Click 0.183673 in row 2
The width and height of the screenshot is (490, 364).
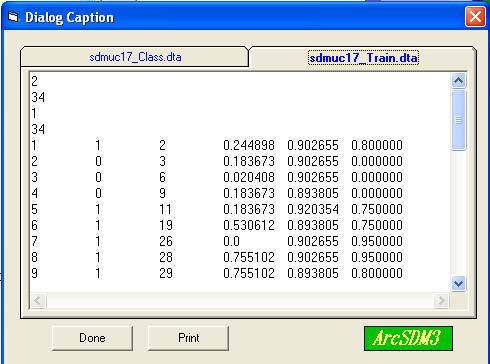tap(249, 161)
